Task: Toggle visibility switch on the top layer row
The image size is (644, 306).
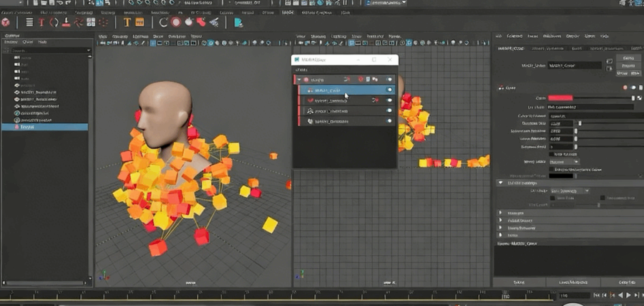Action: pos(390,79)
